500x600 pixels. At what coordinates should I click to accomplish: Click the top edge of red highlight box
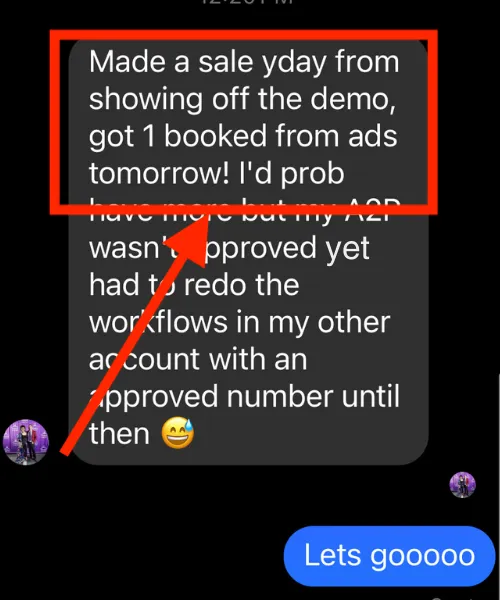[x=244, y=35]
